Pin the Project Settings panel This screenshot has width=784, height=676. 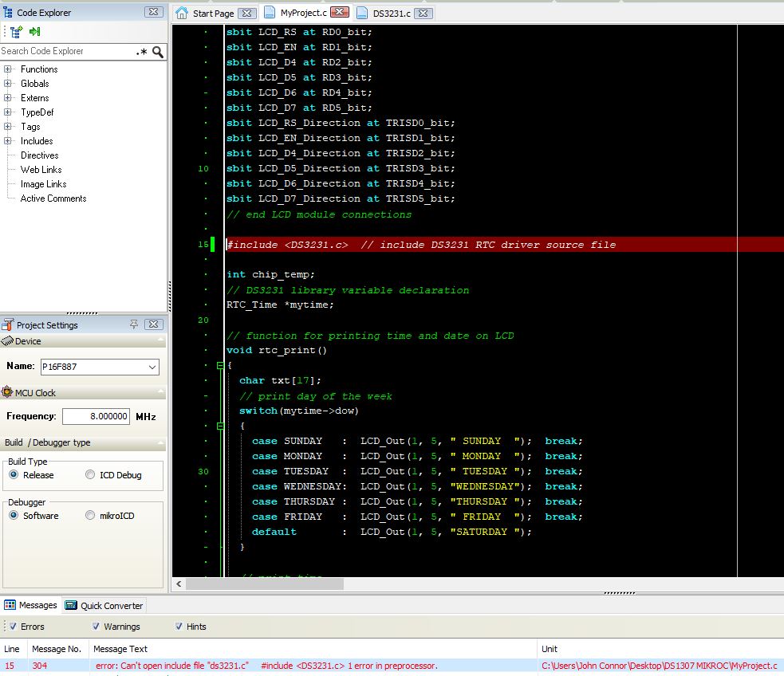click(133, 324)
